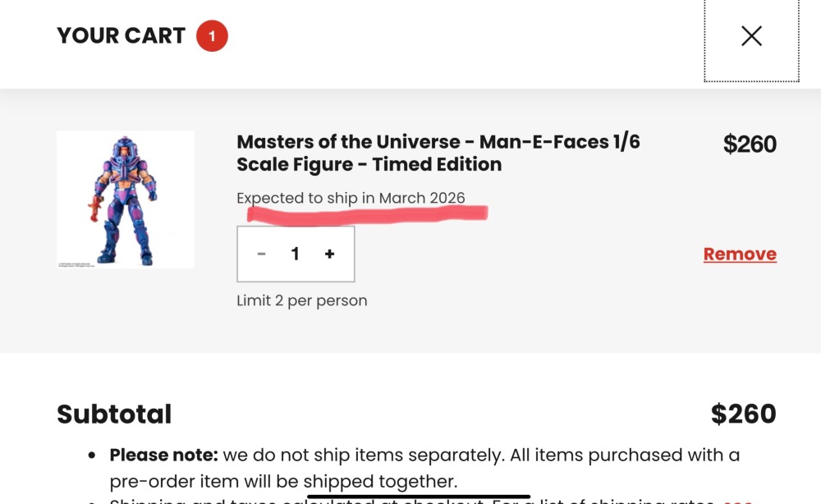Image resolution: width=821 pixels, height=504 pixels.
Task: Click the red cart item count badge
Action: pyautogui.click(x=212, y=36)
